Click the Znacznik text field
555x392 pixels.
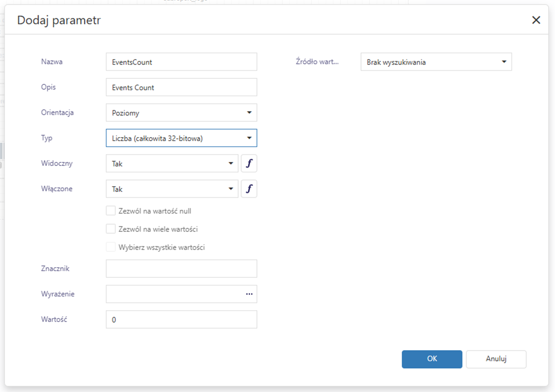[181, 269]
